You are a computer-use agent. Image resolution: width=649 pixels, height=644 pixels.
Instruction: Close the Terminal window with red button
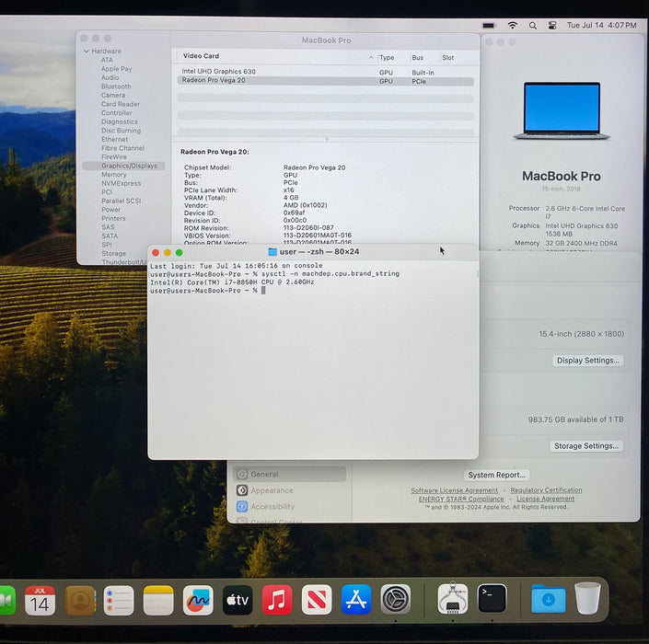156,252
